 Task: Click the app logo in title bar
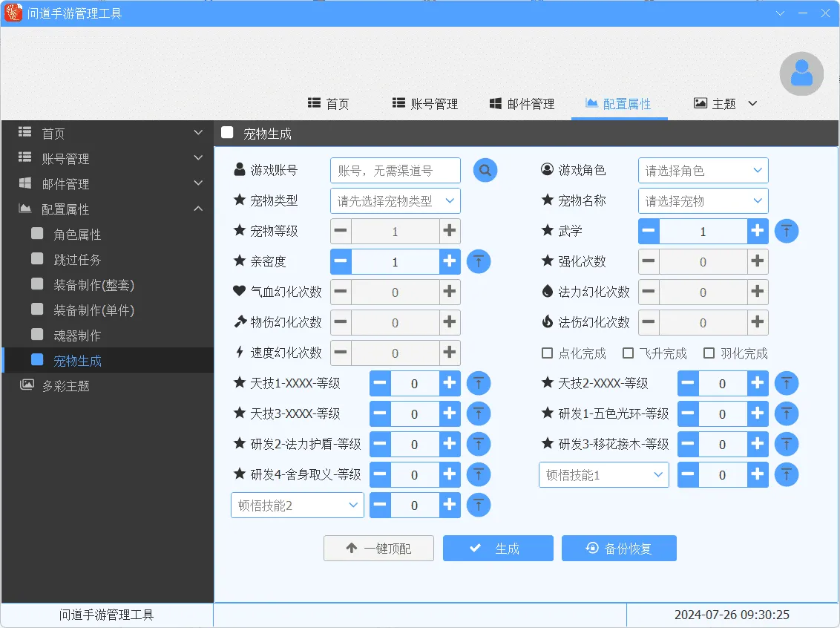[13, 13]
